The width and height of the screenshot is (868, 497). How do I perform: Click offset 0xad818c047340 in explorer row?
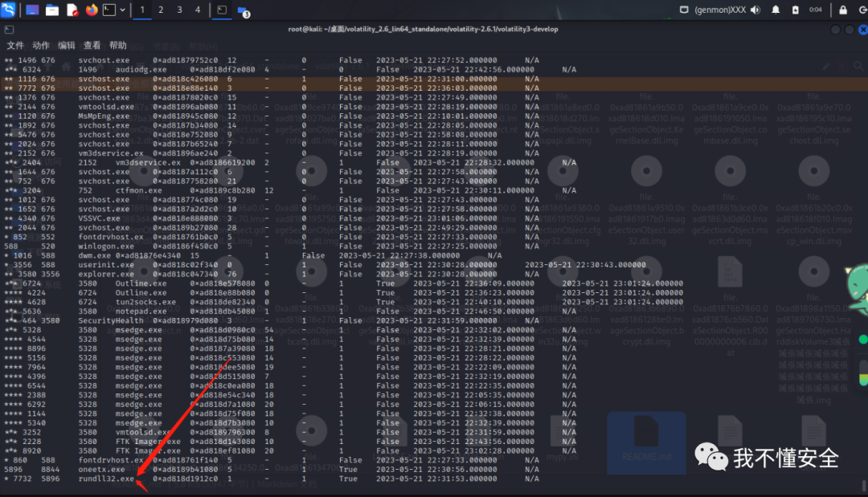pos(186,275)
